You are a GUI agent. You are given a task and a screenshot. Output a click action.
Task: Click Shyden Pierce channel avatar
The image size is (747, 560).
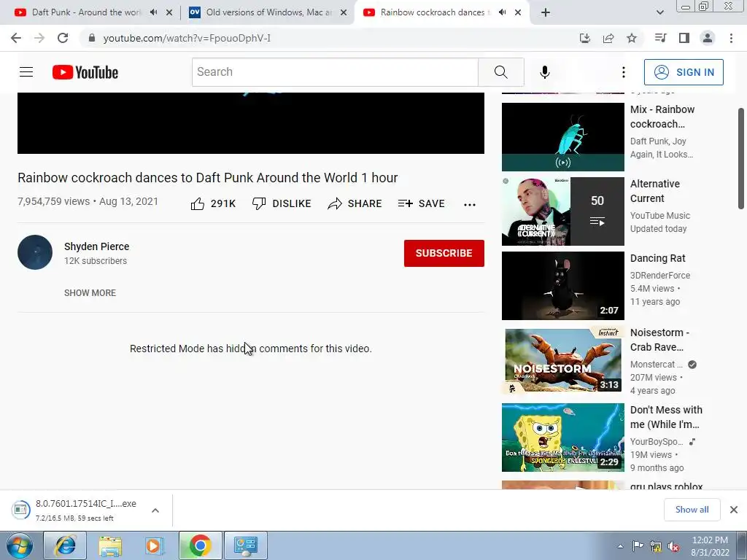[35, 252]
